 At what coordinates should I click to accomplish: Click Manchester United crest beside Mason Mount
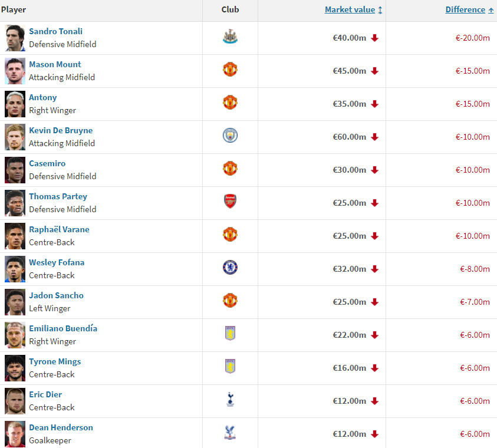[x=230, y=71]
